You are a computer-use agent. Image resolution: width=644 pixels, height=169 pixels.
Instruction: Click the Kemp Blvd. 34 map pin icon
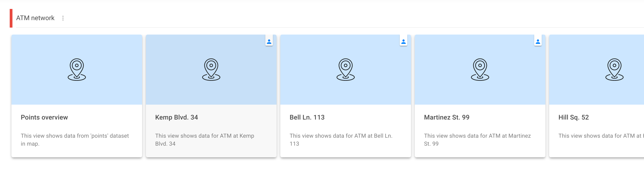coord(211,69)
